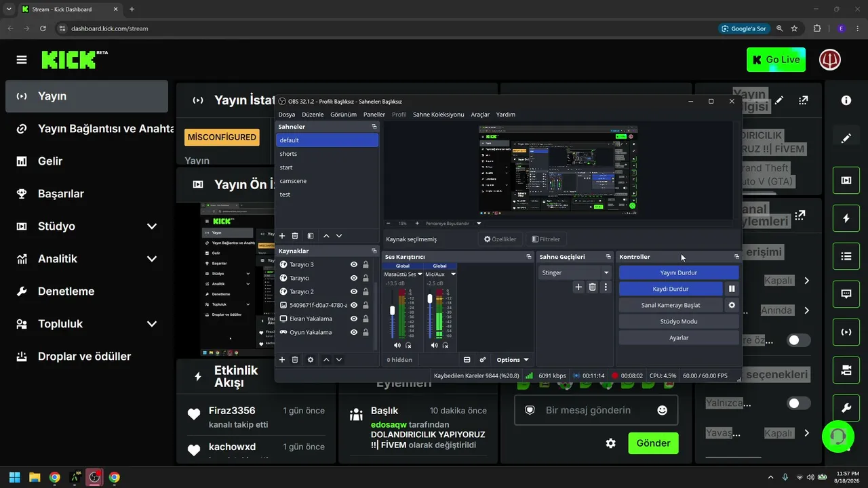Expand Stüdyo section in Kick sidebar
The image size is (868, 488).
[152, 226]
